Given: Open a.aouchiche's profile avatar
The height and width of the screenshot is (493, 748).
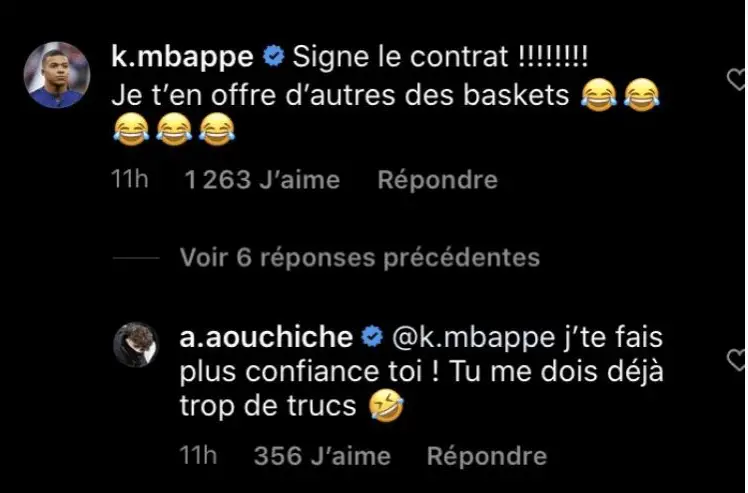Looking at the screenshot, I should (x=135, y=345).
